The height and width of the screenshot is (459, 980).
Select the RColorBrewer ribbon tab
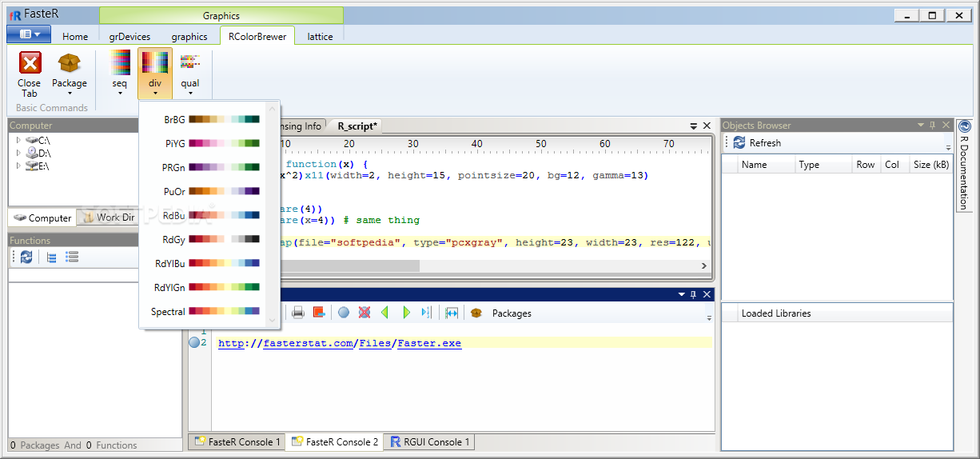[x=257, y=36]
